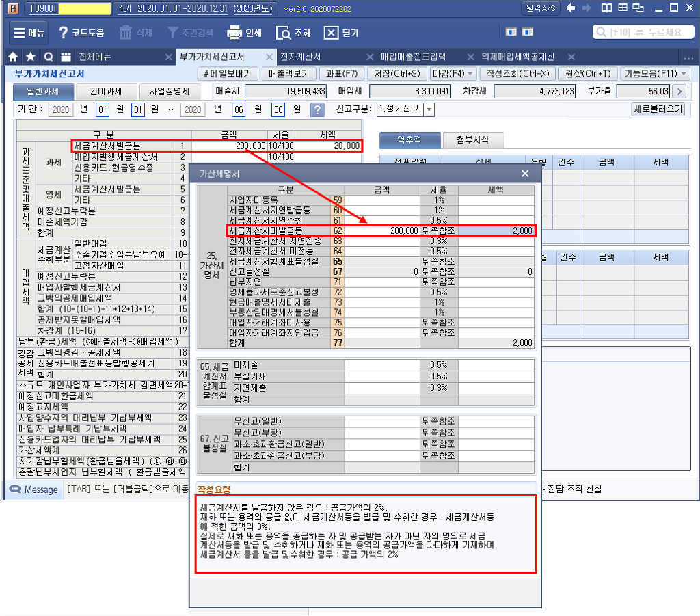Close the 전체메뉴 tab
The image size is (700, 616).
168,57
